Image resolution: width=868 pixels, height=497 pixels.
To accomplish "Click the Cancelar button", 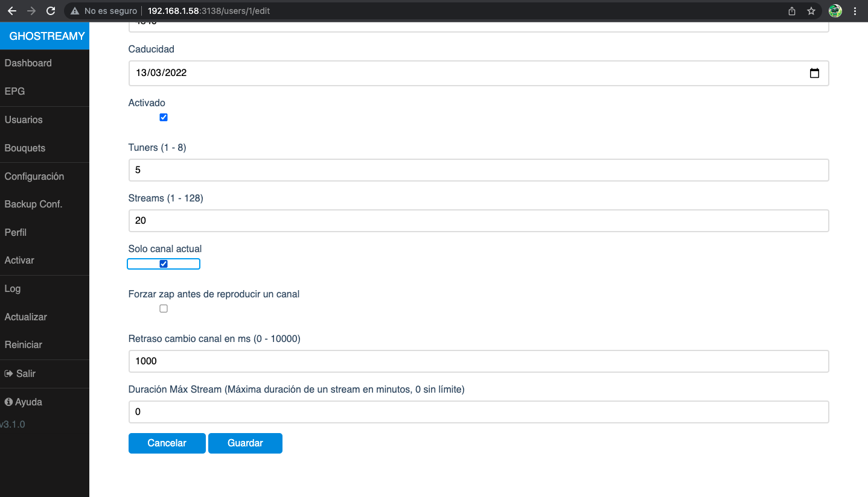I will [x=167, y=443].
